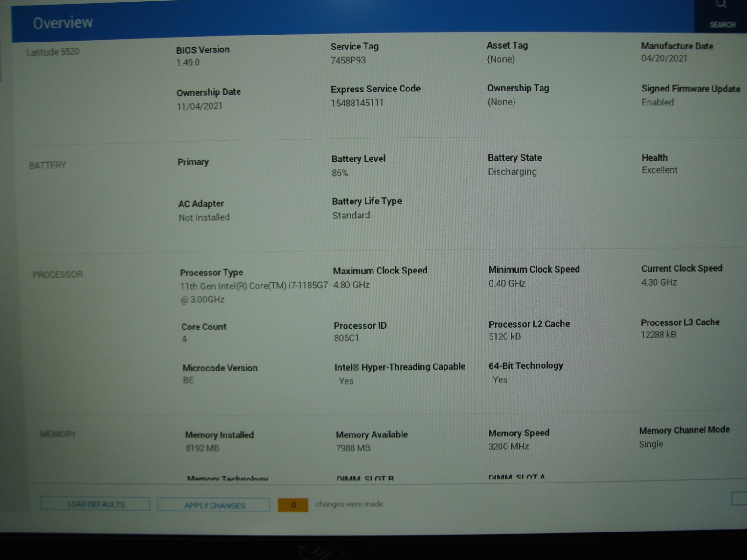Select Battery Life Type Standard value
This screenshot has height=560, width=747.
[x=351, y=215]
